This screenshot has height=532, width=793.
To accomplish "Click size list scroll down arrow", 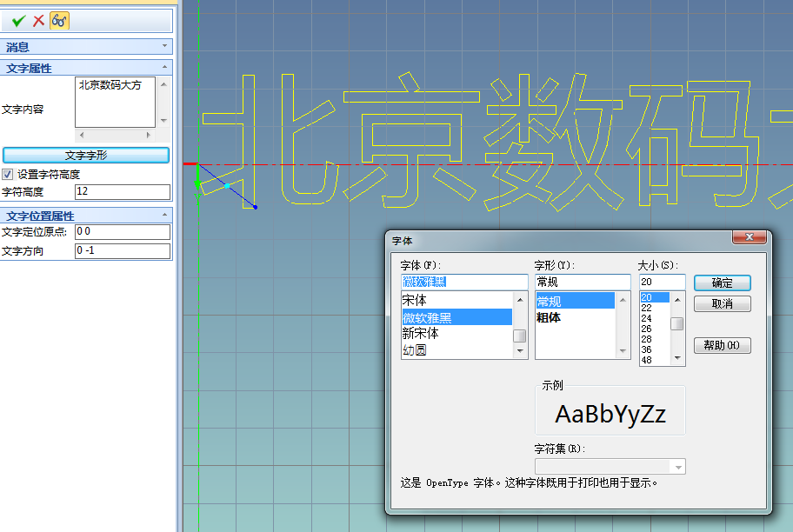I will (x=677, y=358).
